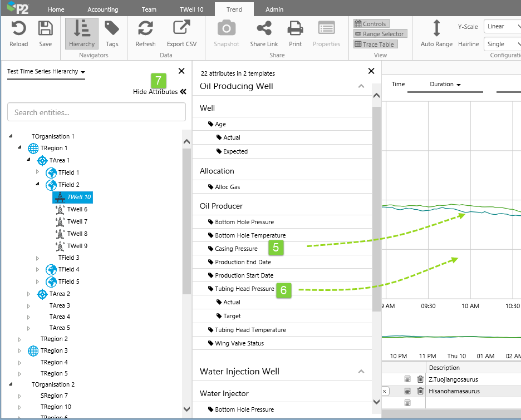Toggle the Hierarchy navigator button
This screenshot has width=521, height=420.
(x=82, y=33)
